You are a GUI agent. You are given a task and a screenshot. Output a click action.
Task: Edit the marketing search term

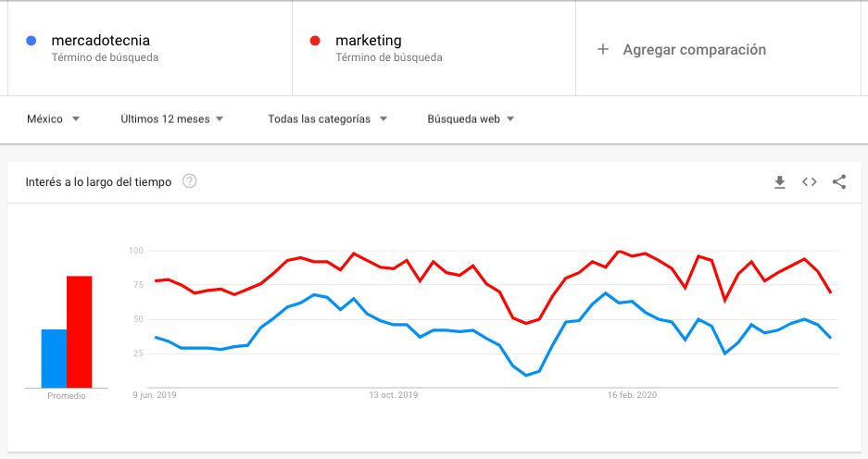pyautogui.click(x=369, y=41)
